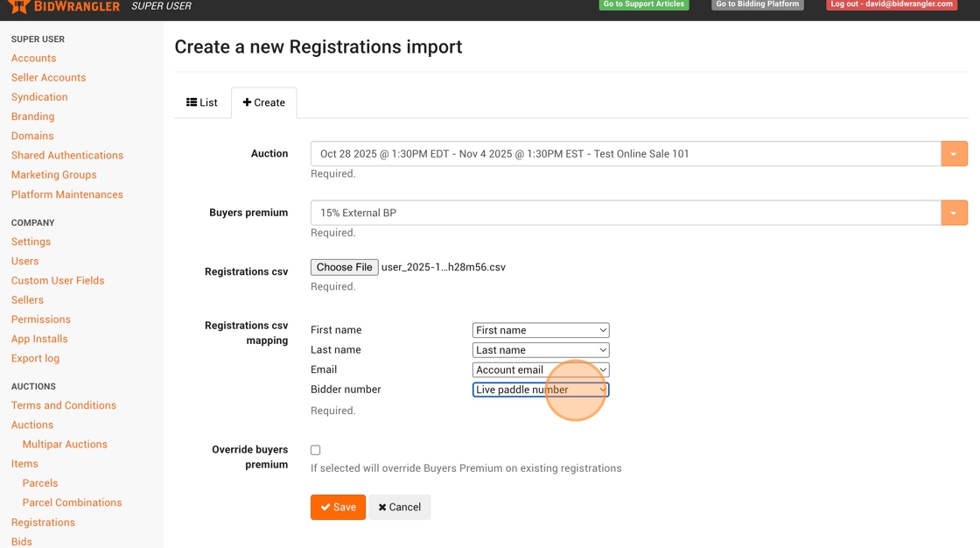This screenshot has height=548, width=980.
Task: Click the BidWrangler logo icon
Action: click(x=18, y=6)
